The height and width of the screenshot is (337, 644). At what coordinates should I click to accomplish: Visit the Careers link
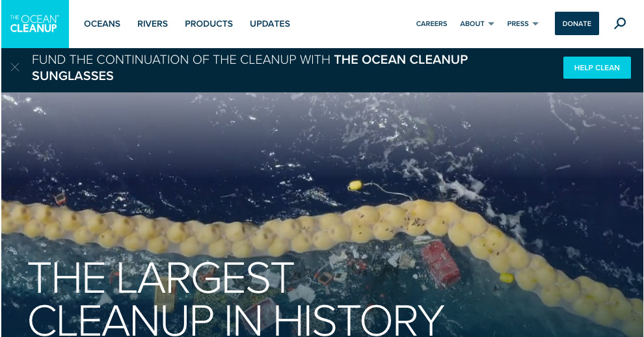431,24
